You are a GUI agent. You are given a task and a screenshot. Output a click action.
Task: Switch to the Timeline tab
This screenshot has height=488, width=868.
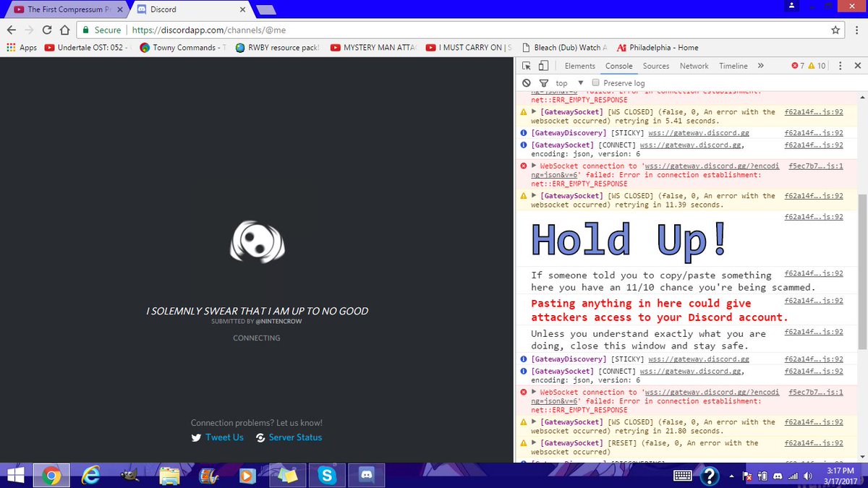pos(733,66)
